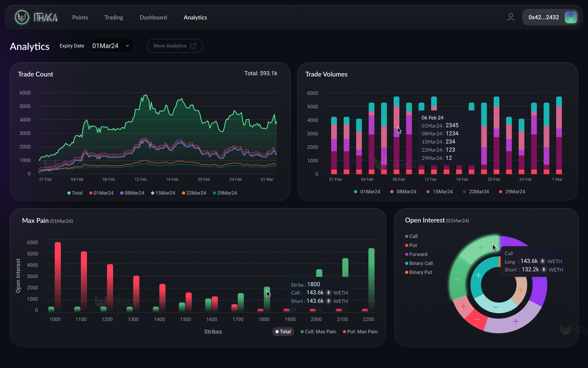Click the red minus donut segment

click(x=477, y=319)
